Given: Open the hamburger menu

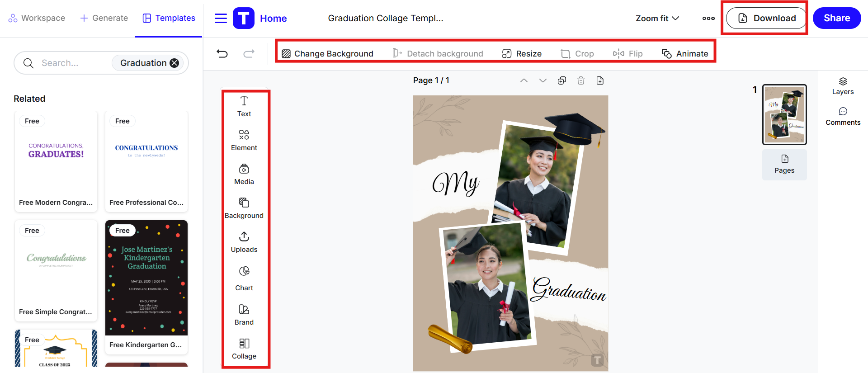Looking at the screenshot, I should [221, 18].
